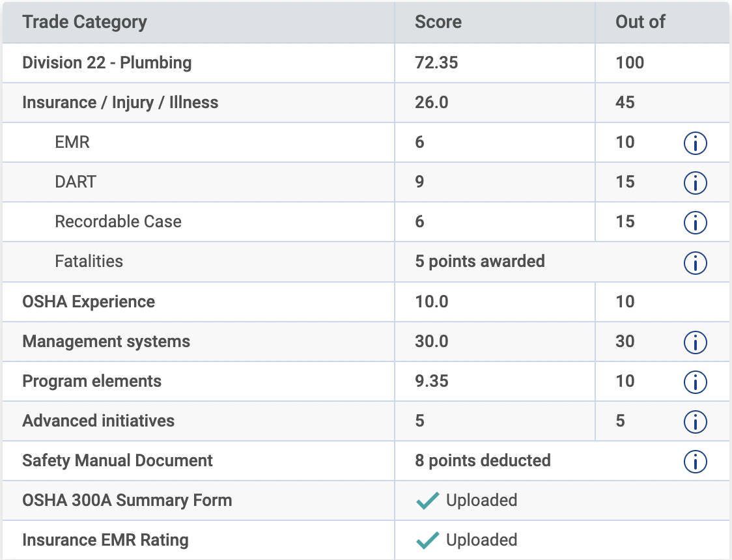Open the EMR score info tooltip
732x560 pixels.
pos(695,143)
